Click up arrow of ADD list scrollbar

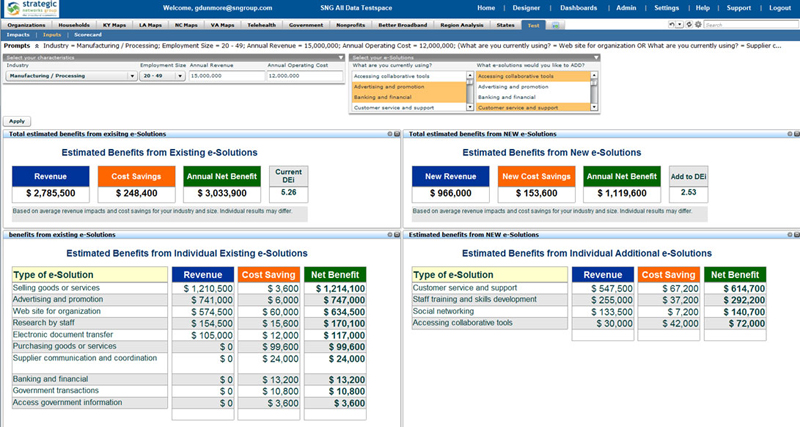coord(594,75)
